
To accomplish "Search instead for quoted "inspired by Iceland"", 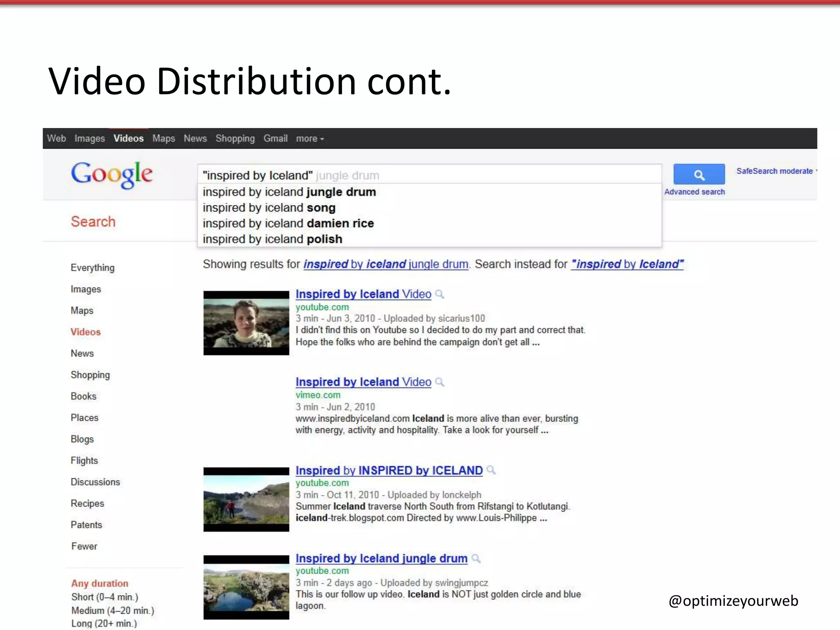I will (x=628, y=264).
